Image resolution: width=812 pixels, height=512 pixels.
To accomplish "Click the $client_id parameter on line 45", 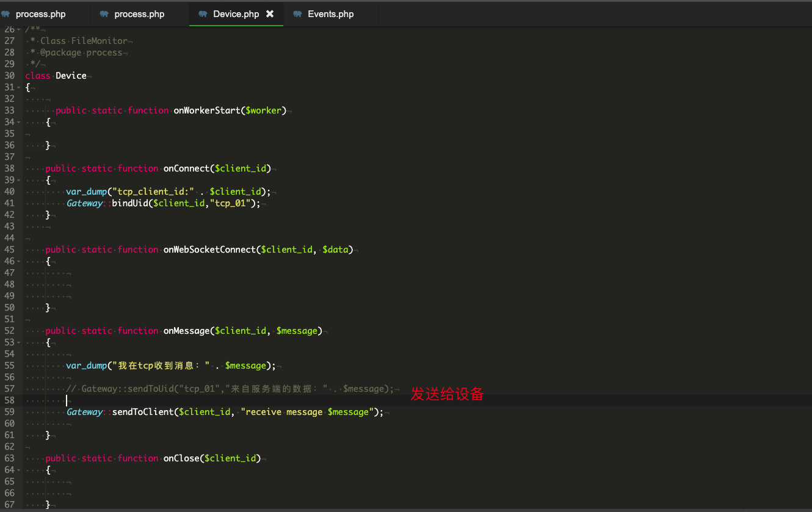I will click(286, 250).
